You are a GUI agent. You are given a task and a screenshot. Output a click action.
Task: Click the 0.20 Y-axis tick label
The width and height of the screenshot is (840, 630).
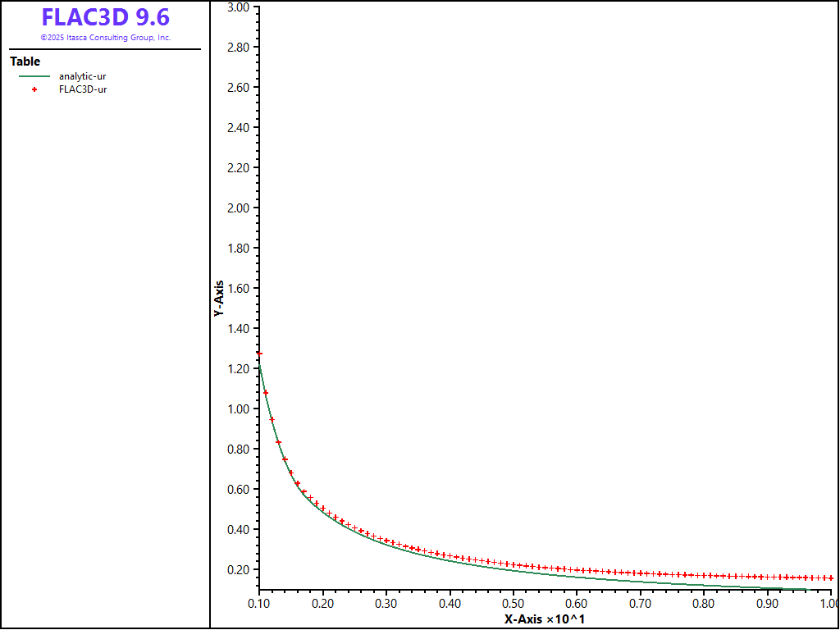(x=238, y=570)
